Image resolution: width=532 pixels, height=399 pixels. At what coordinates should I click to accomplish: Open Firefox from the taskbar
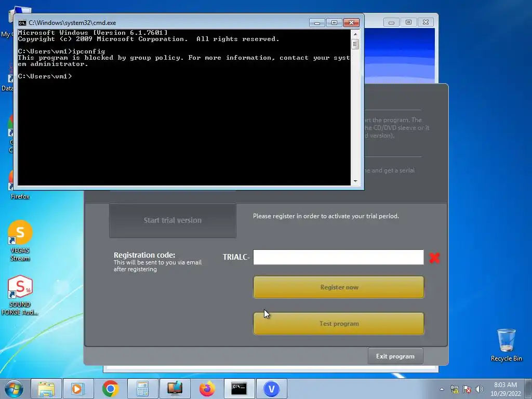tap(207, 389)
